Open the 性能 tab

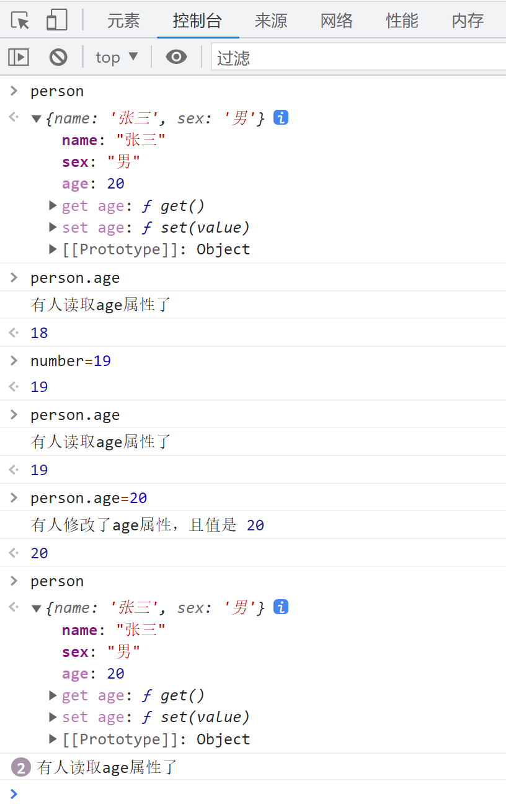[402, 20]
